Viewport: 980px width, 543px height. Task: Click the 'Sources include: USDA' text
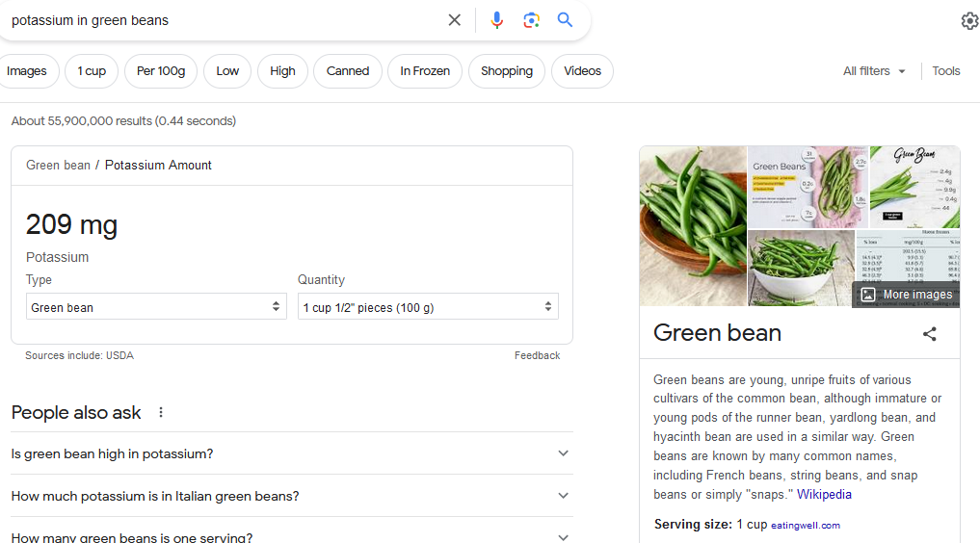[x=79, y=356]
